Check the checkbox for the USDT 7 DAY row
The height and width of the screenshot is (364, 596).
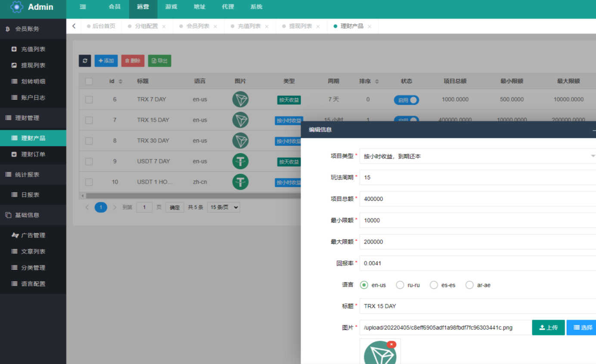point(89,162)
